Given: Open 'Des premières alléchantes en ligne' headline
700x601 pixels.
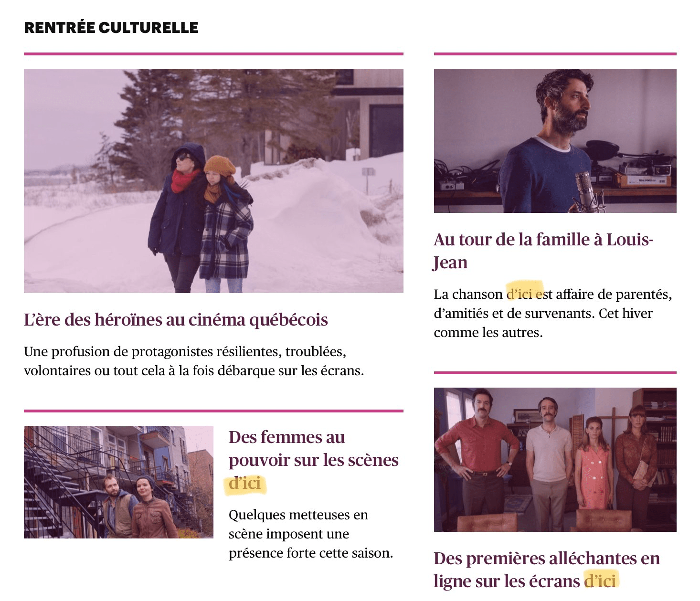Looking at the screenshot, I should pos(547,569).
